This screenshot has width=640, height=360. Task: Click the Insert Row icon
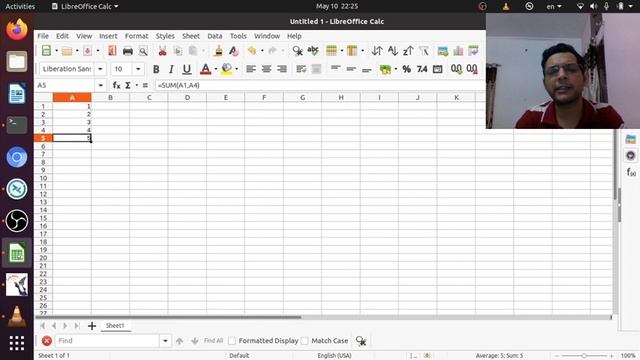click(331, 51)
